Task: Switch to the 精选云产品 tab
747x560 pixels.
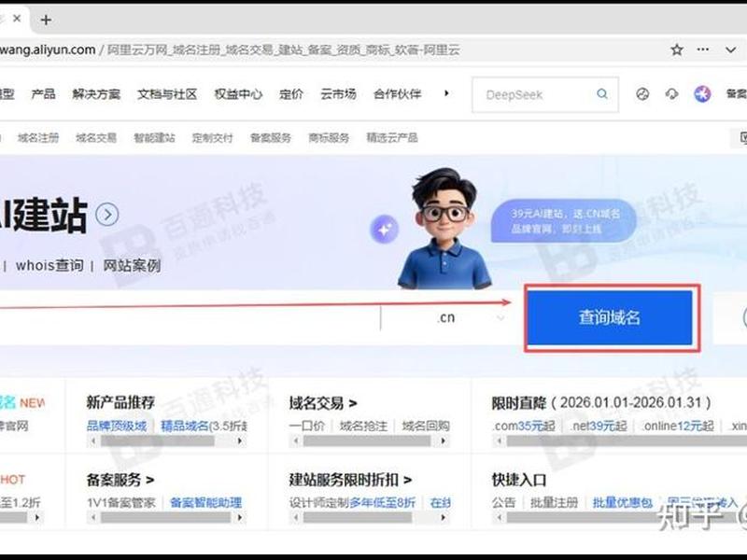Action: [x=392, y=138]
